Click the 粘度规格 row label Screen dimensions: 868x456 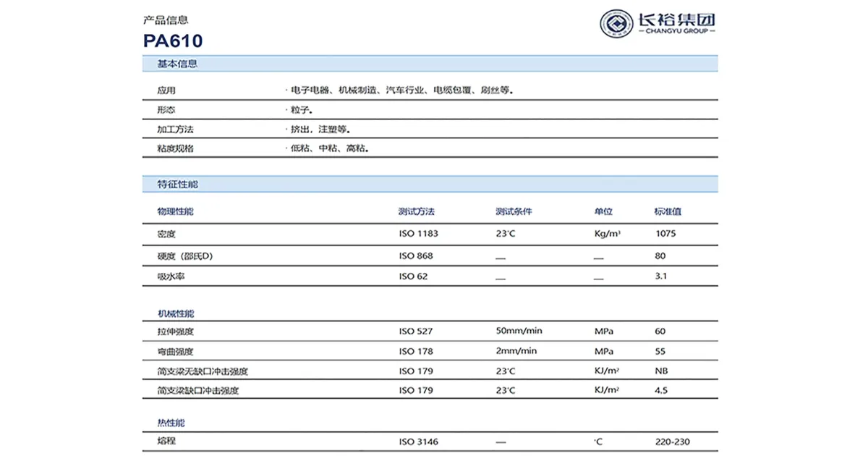click(x=176, y=148)
